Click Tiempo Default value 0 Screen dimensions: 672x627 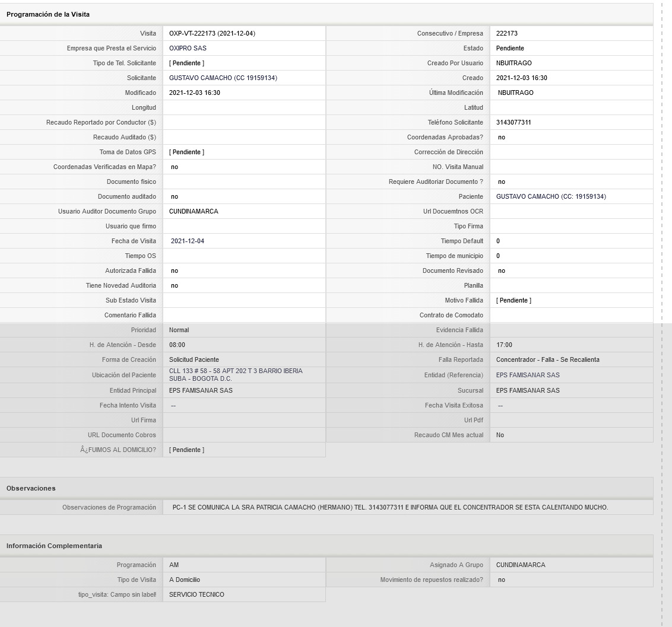click(x=498, y=241)
